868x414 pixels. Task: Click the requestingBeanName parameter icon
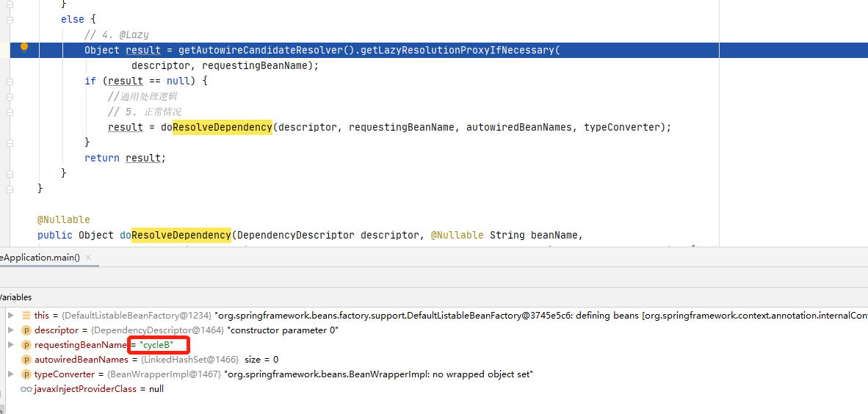[x=26, y=345]
